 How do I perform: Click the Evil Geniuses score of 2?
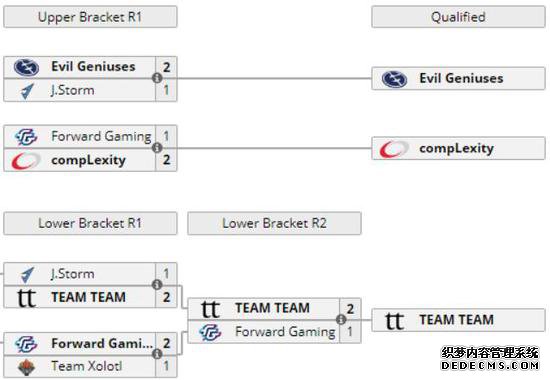pyautogui.click(x=166, y=67)
